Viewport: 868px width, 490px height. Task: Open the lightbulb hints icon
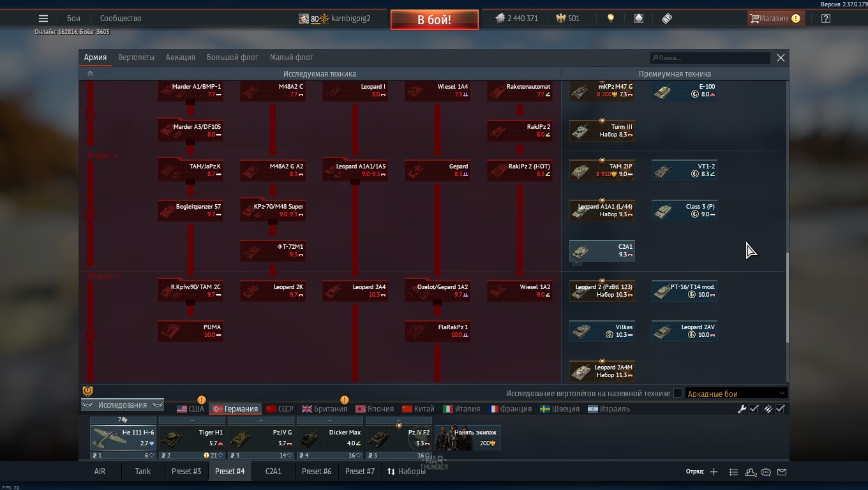(x=611, y=19)
